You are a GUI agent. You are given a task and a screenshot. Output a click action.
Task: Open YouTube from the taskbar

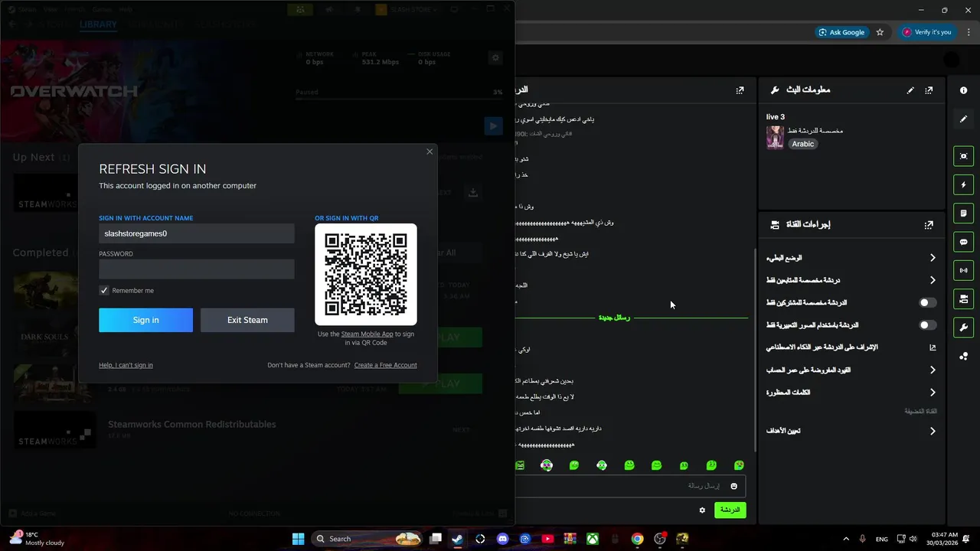pyautogui.click(x=547, y=539)
